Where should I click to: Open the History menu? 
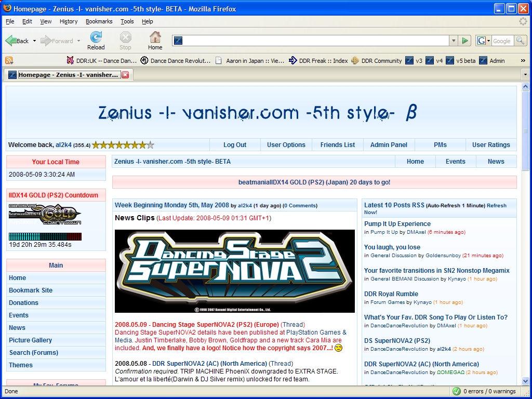[x=69, y=21]
